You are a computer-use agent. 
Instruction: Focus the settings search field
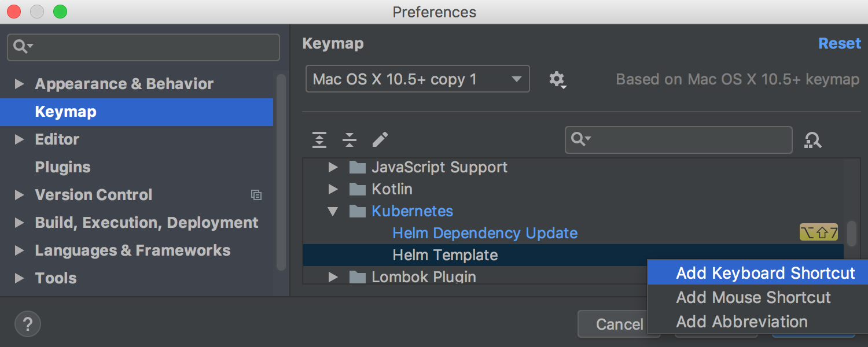(143, 47)
